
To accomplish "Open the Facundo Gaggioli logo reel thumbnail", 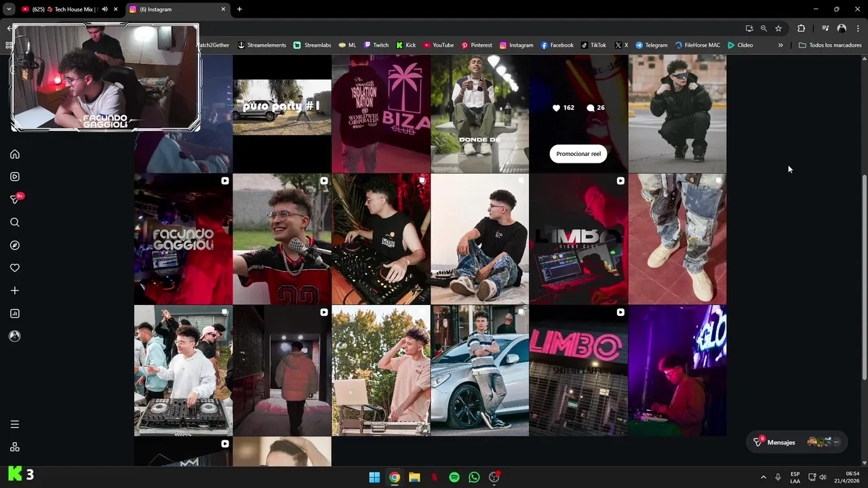I will point(183,239).
